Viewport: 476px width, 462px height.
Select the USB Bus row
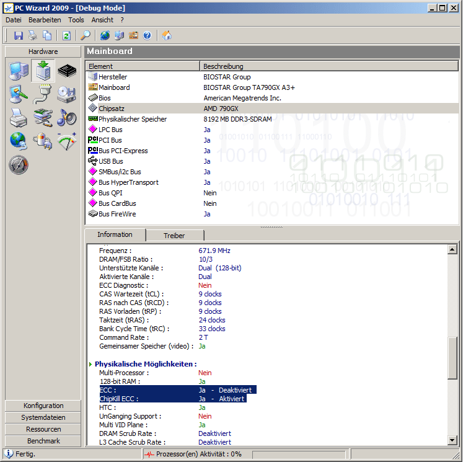[x=272, y=161]
